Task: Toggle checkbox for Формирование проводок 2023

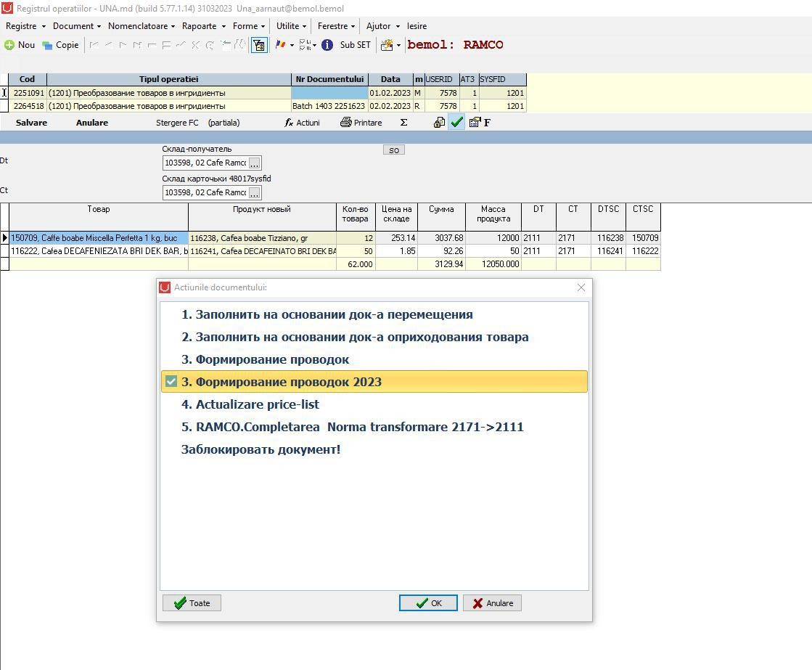Action: click(171, 382)
